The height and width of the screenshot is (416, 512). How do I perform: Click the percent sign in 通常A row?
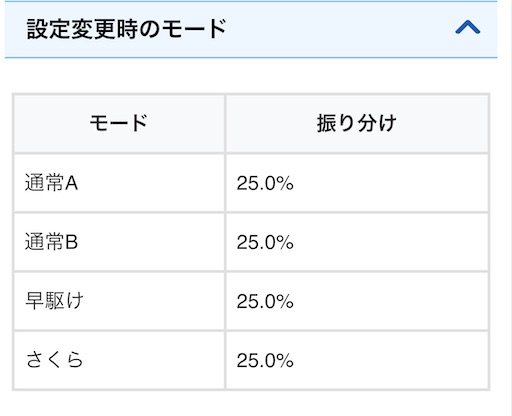coord(285,183)
